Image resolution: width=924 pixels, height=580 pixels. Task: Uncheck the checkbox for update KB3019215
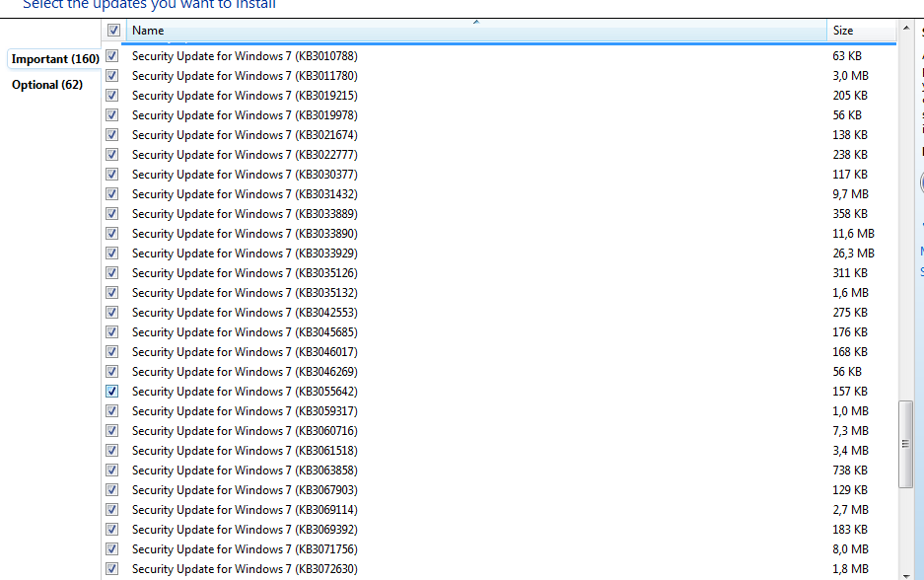tap(112, 96)
